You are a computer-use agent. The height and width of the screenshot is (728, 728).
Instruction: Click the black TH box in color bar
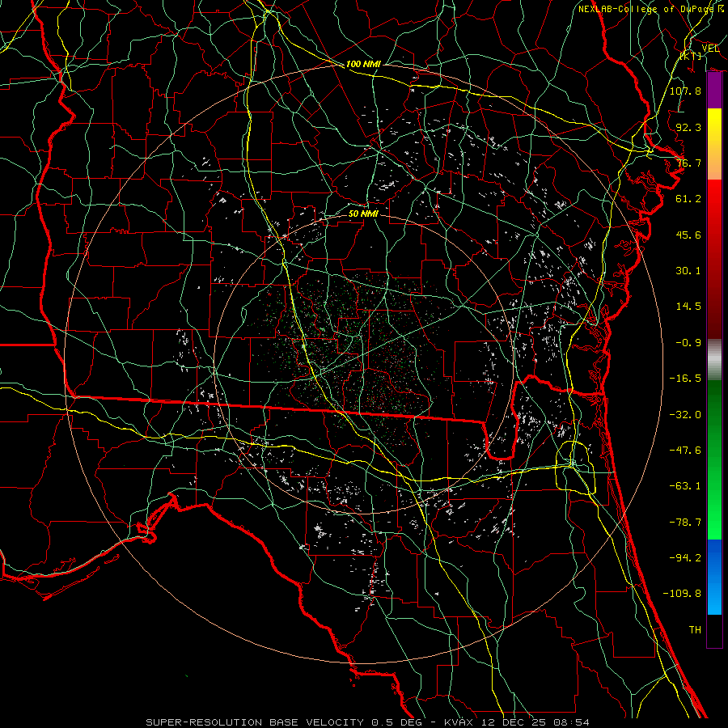pos(714,630)
